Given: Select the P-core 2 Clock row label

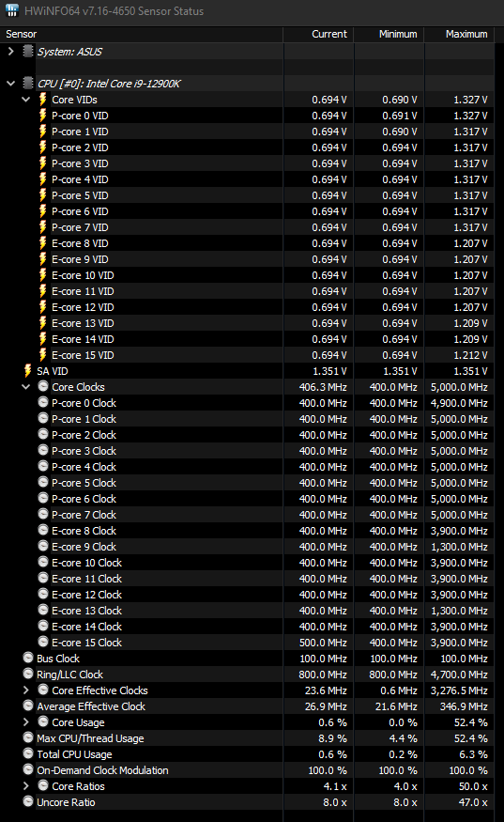Looking at the screenshot, I should pos(84,435).
